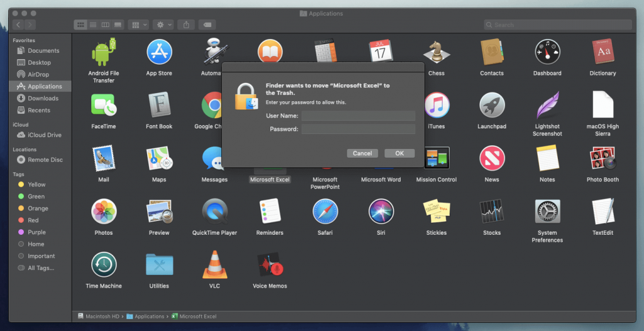Open the Mail app icon
Image resolution: width=644 pixels, height=331 pixels.
[x=104, y=158]
